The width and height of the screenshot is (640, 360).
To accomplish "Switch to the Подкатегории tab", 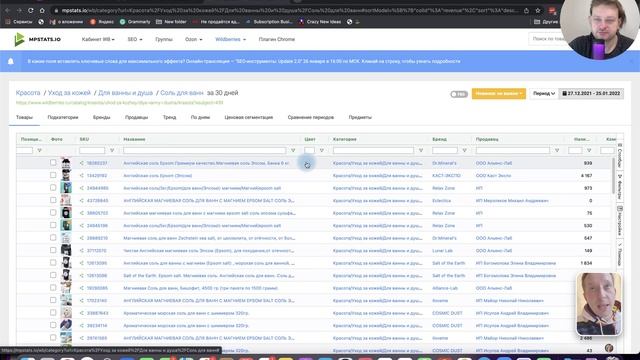I will point(63,117).
